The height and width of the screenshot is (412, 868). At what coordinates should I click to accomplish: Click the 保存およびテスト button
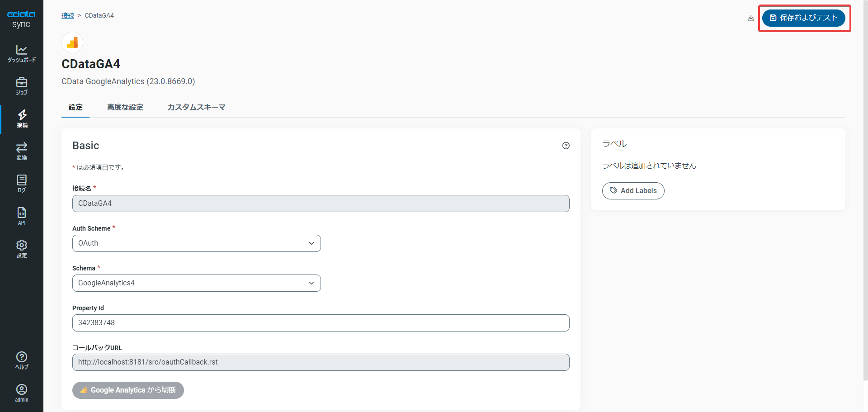[x=803, y=18]
